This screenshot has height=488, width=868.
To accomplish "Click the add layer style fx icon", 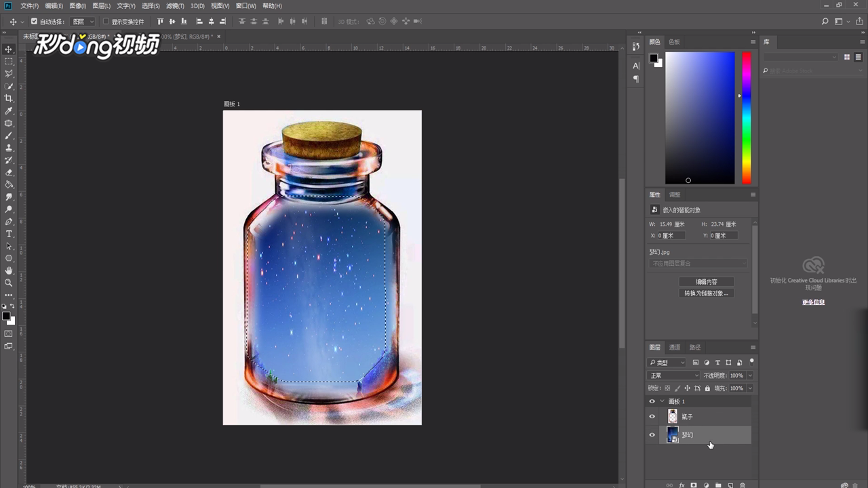I will [682, 485].
